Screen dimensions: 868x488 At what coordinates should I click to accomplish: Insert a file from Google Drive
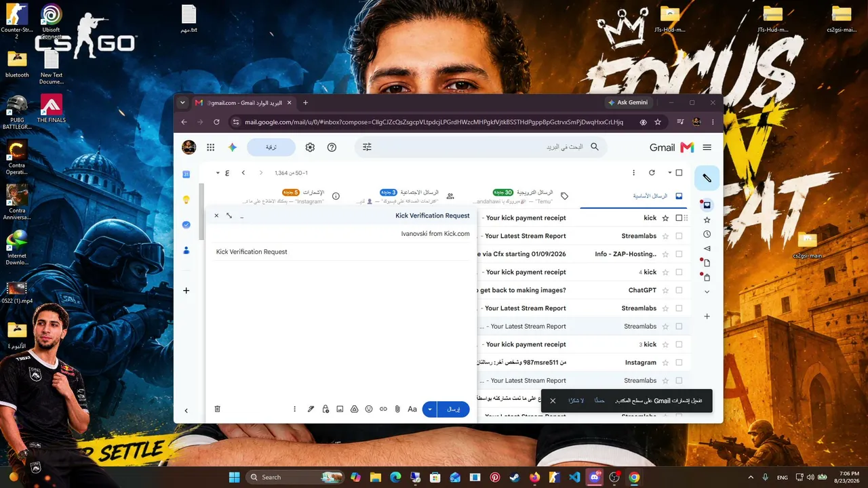click(354, 409)
